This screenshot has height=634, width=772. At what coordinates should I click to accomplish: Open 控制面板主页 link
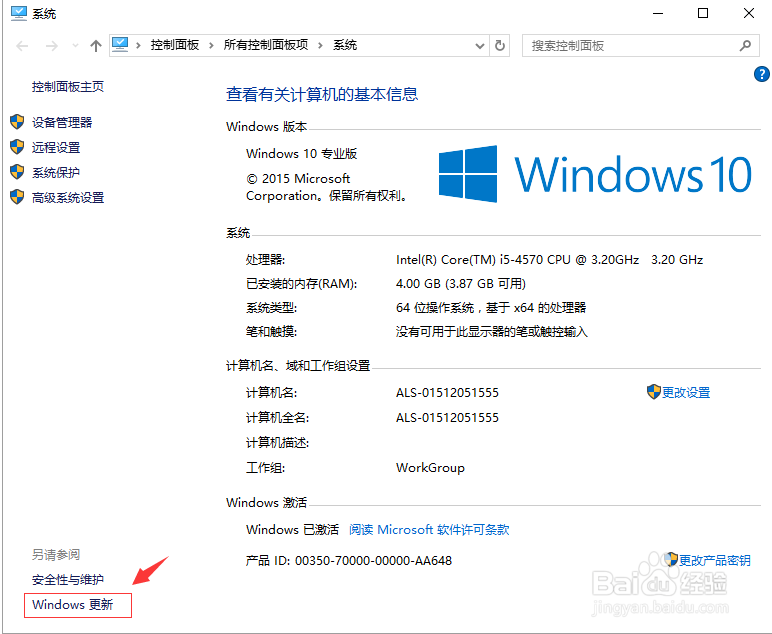[x=68, y=87]
